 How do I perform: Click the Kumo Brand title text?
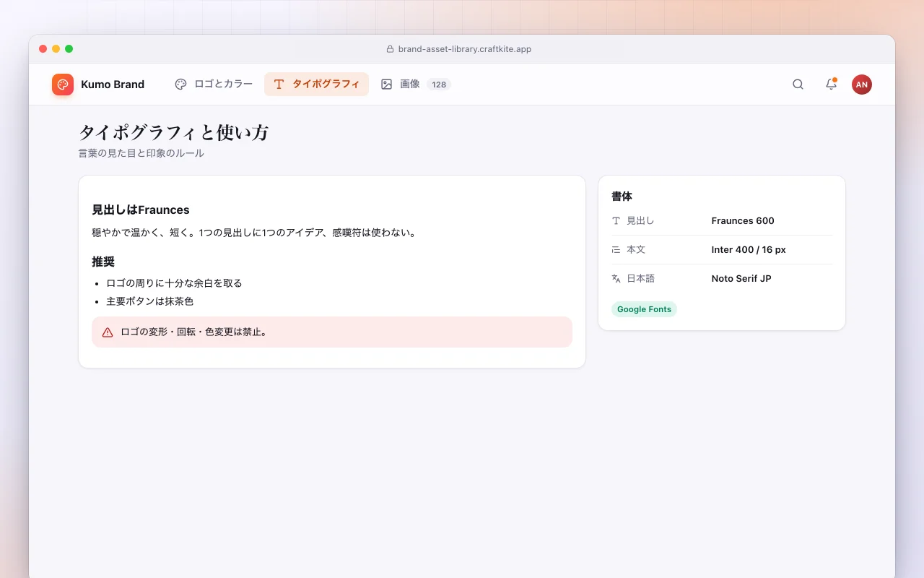113,85
